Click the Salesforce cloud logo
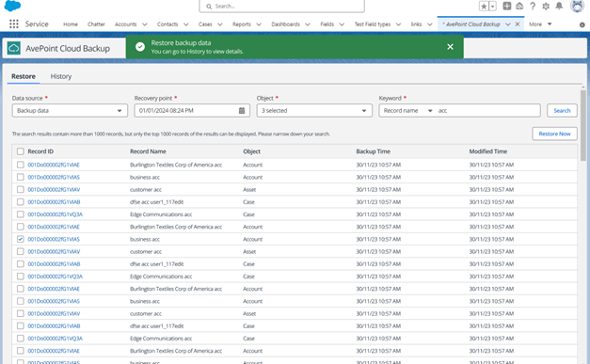590x364 pixels. pyautogui.click(x=12, y=6)
